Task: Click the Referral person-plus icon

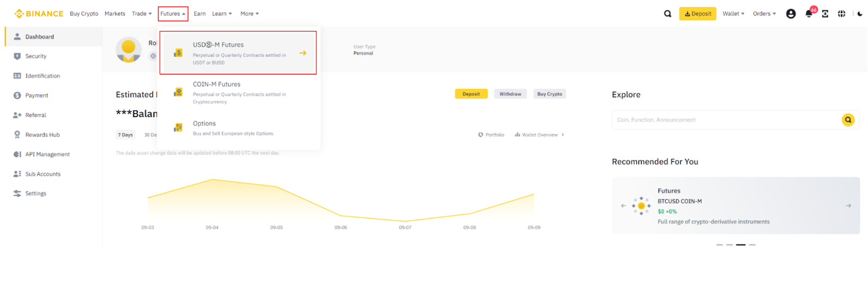Action: pyautogui.click(x=17, y=115)
